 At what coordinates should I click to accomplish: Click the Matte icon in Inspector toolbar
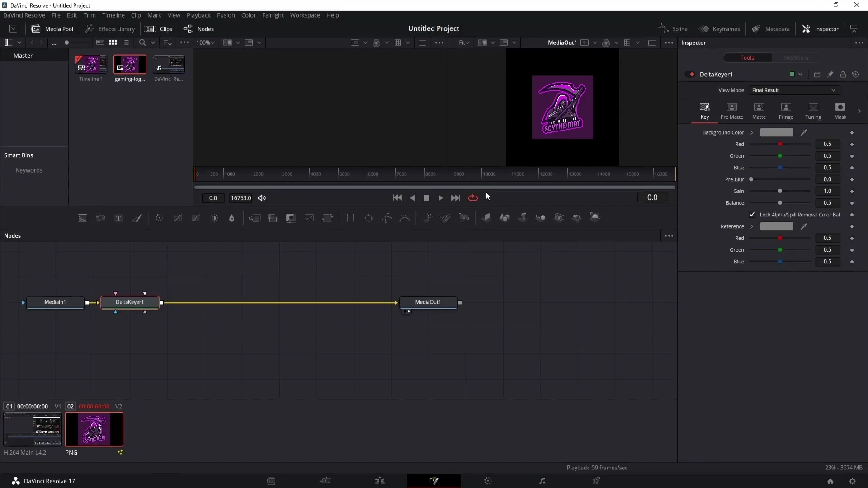(x=759, y=109)
